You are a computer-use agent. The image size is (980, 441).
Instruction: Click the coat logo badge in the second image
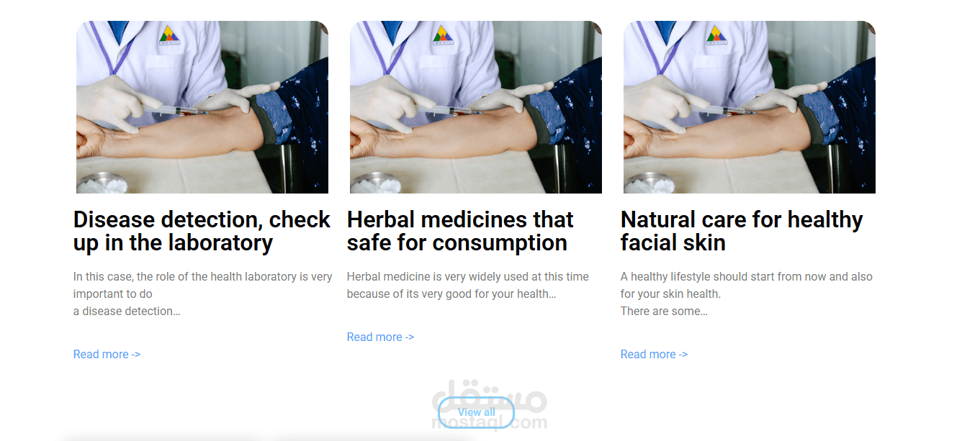(x=443, y=35)
